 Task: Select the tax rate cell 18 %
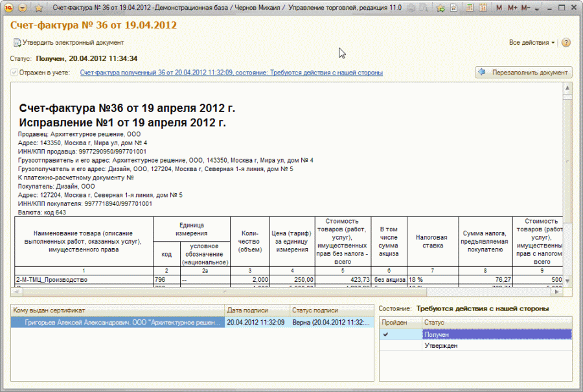pos(433,280)
